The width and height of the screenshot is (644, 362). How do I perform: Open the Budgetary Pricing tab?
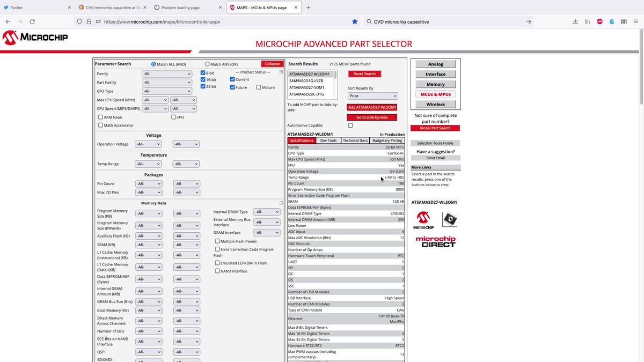click(x=387, y=141)
